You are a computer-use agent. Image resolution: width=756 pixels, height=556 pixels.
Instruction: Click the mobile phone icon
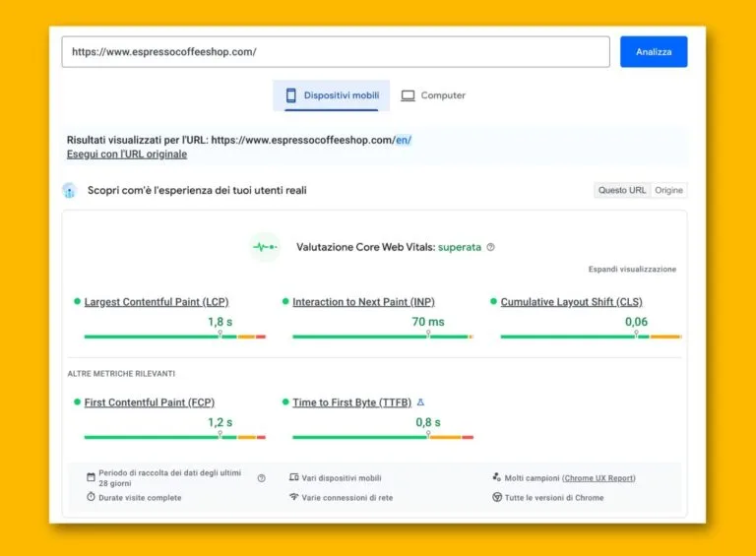[291, 95]
